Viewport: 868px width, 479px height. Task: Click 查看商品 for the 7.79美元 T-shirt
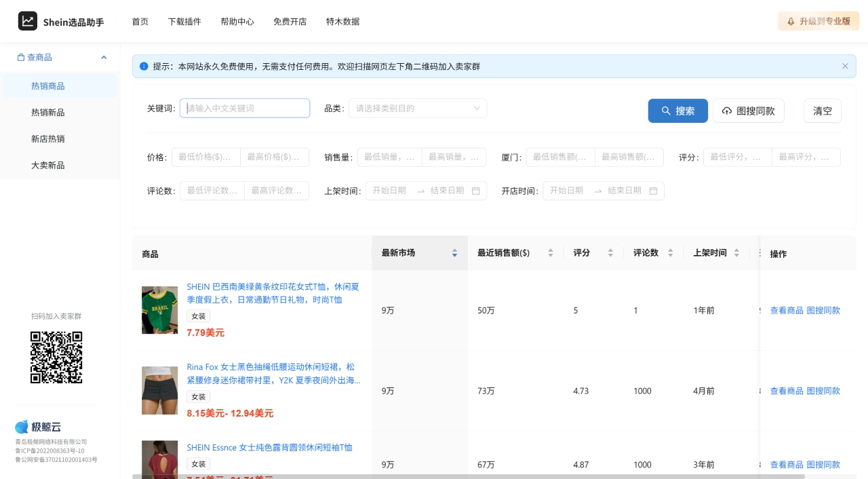coord(787,311)
